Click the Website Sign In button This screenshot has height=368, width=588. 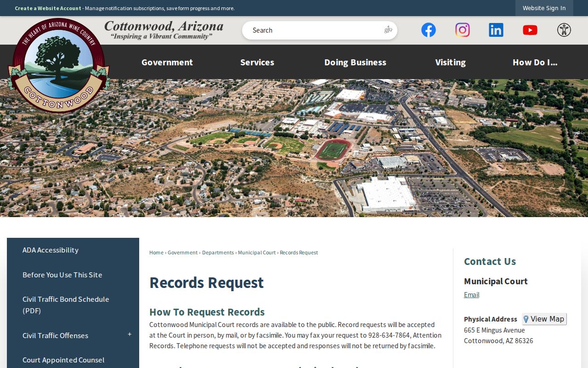pyautogui.click(x=544, y=8)
